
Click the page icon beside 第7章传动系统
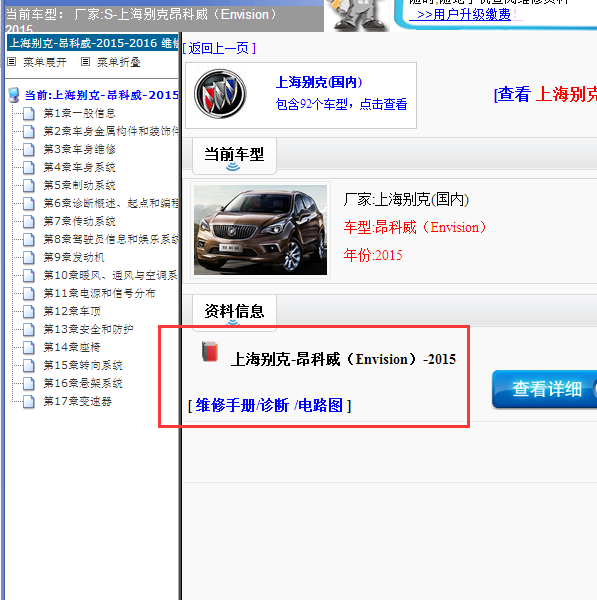pyautogui.click(x=29, y=222)
